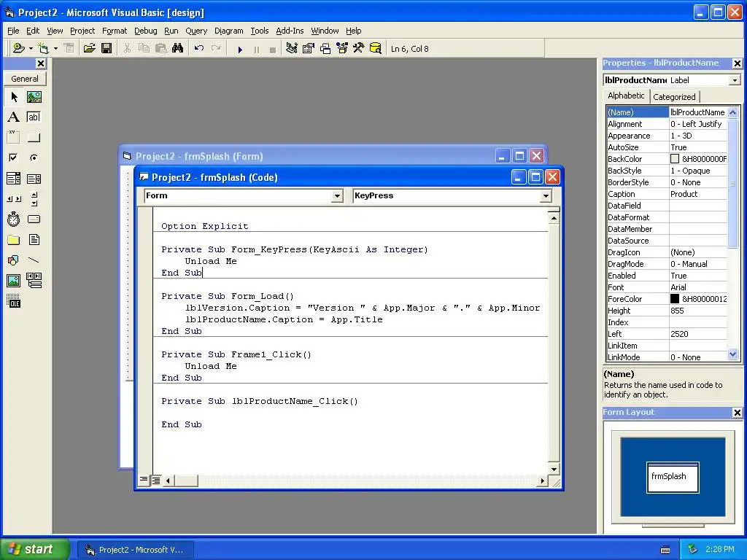Open the Project menu
This screenshot has height=560, width=747.
click(82, 31)
